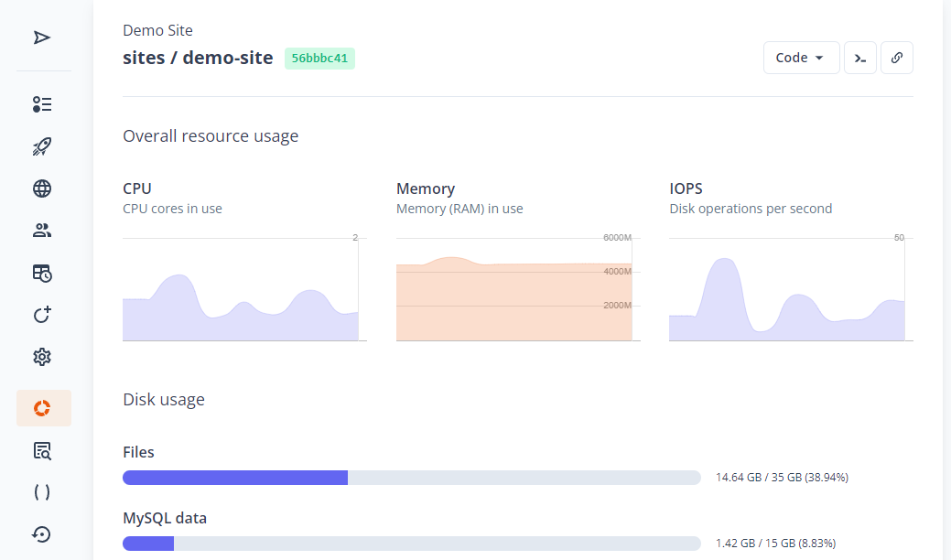Click the "IOPS" chart title
The image size is (951, 560).
[x=686, y=188]
